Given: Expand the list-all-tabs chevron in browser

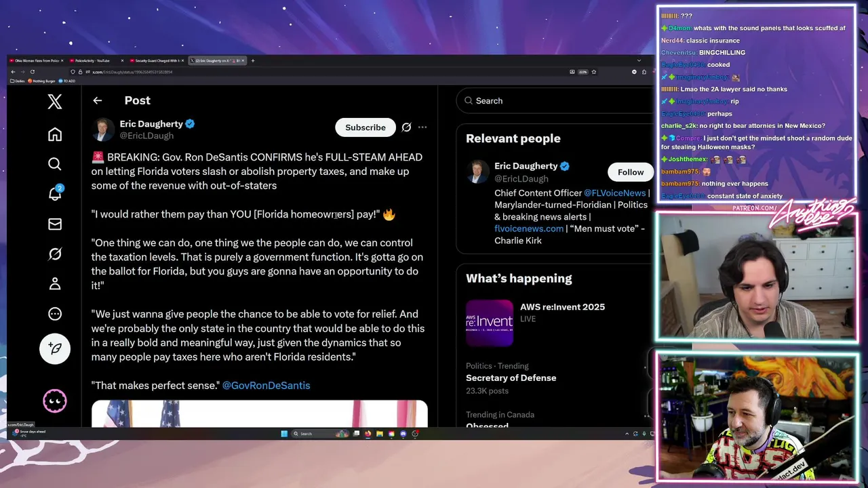Looking at the screenshot, I should tap(639, 60).
